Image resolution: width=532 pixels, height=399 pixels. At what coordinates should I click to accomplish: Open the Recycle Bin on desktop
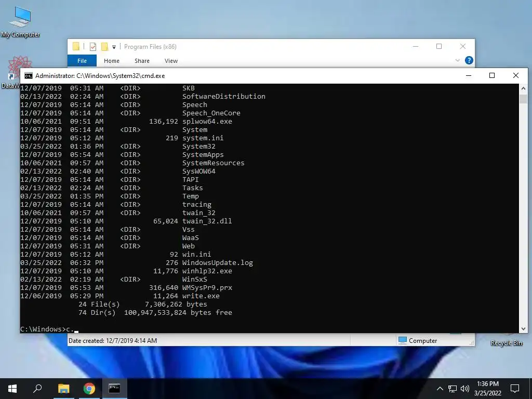[506, 343]
